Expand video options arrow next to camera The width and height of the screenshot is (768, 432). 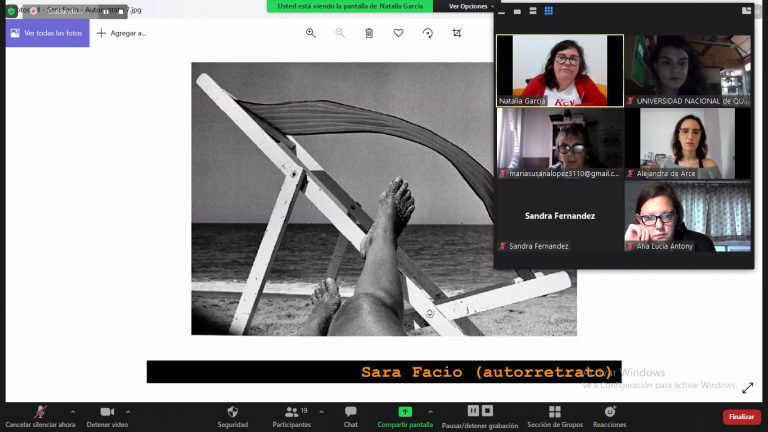[128, 410]
